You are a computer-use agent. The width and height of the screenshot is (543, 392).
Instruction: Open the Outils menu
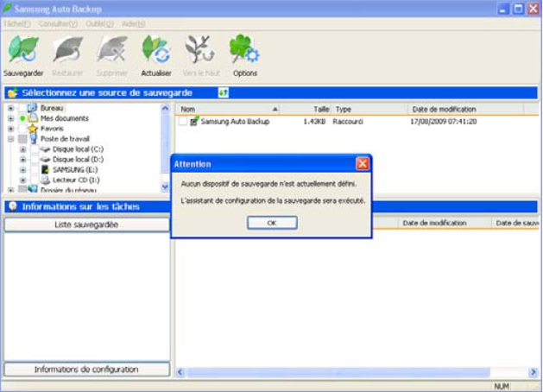[x=100, y=24]
